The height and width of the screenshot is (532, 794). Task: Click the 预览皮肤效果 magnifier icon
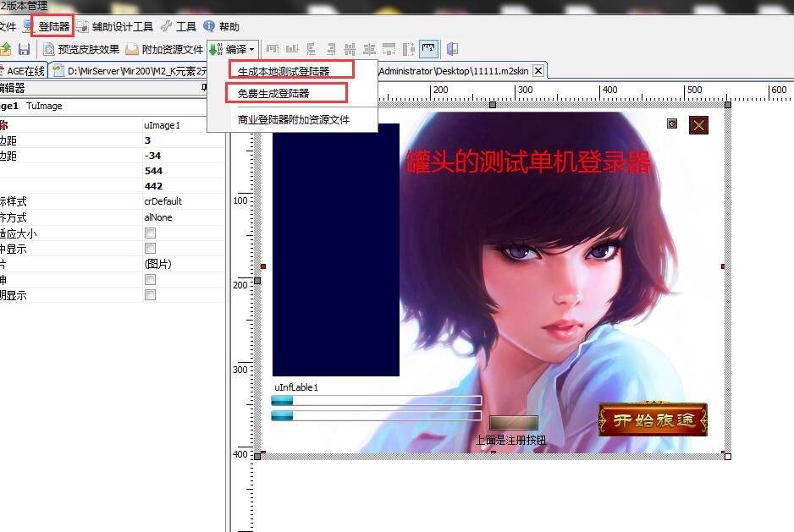click(48, 49)
